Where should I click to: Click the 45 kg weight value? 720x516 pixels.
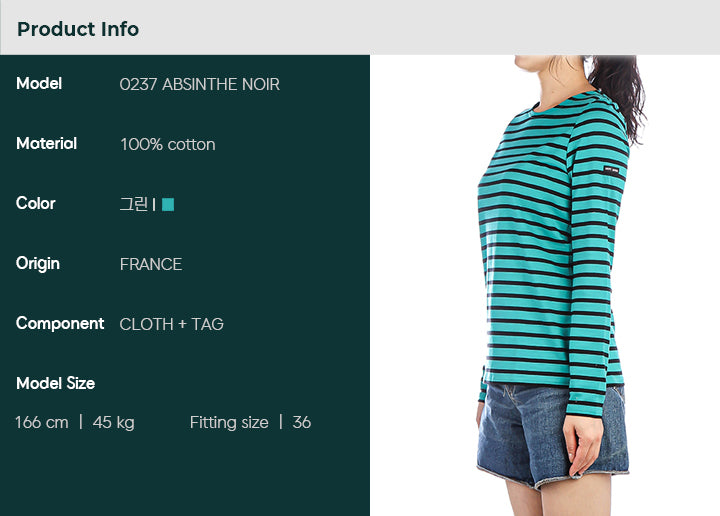[113, 423]
